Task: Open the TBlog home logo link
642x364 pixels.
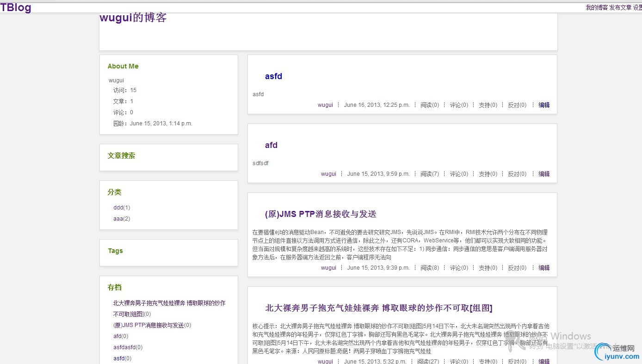Action: 16,7
